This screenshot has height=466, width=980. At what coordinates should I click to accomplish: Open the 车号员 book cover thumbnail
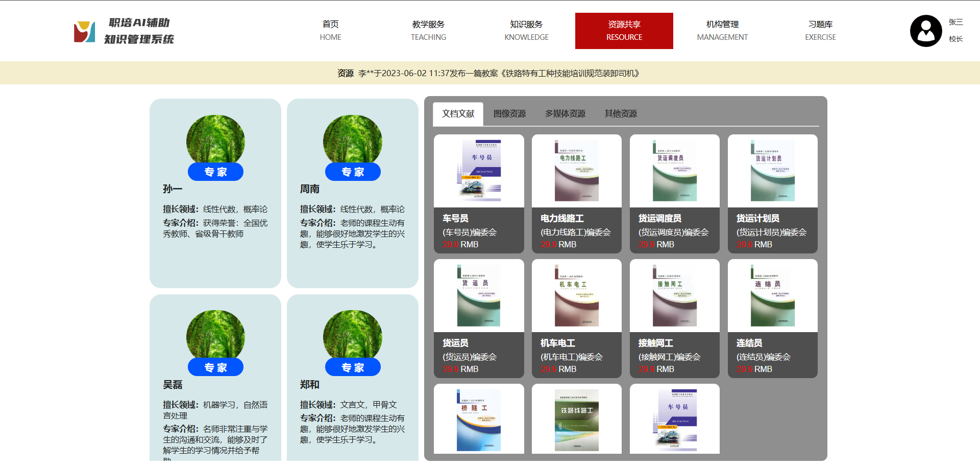(479, 170)
